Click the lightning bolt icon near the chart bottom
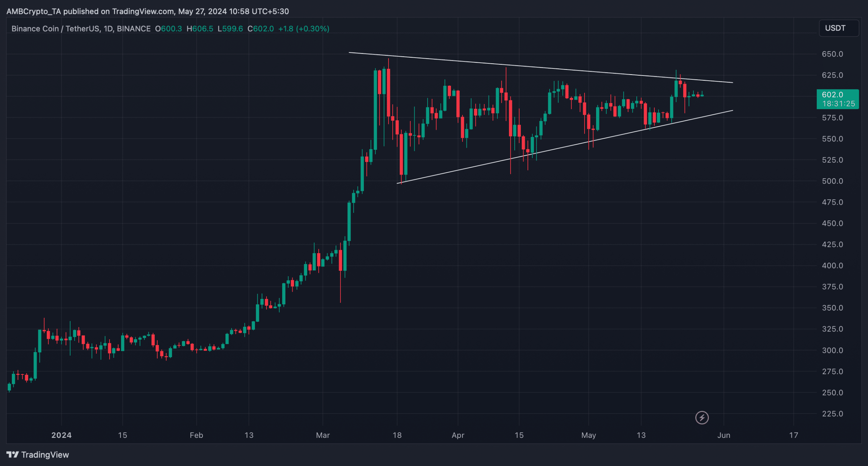868x466 pixels. click(x=702, y=418)
